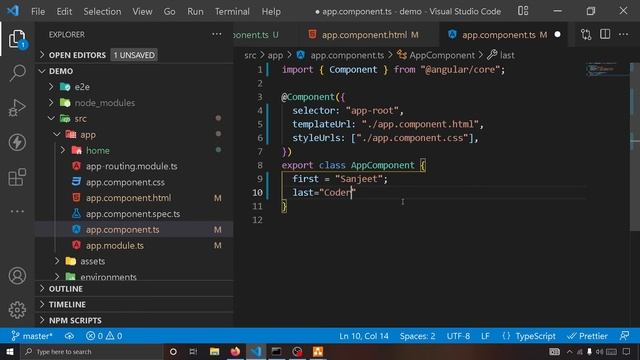This screenshot has width=640, height=360.
Task: Open app-routing.module.ts file
Action: (131, 166)
